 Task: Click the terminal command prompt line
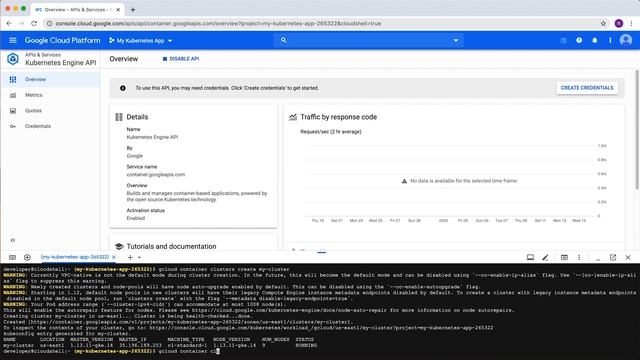(x=111, y=351)
